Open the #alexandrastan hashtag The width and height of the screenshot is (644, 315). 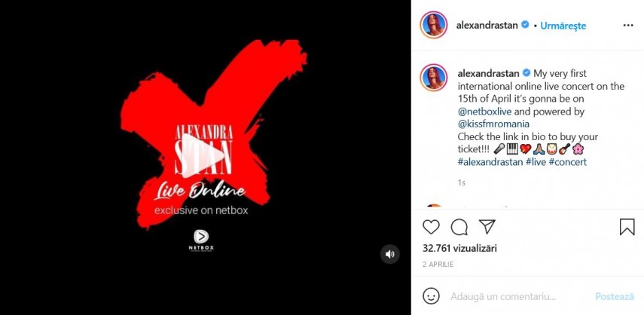(490, 162)
